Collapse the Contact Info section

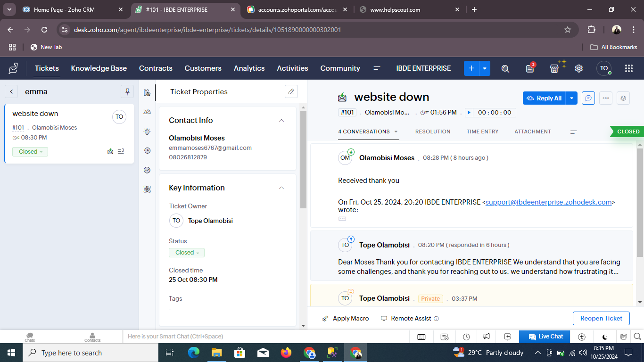(x=281, y=121)
